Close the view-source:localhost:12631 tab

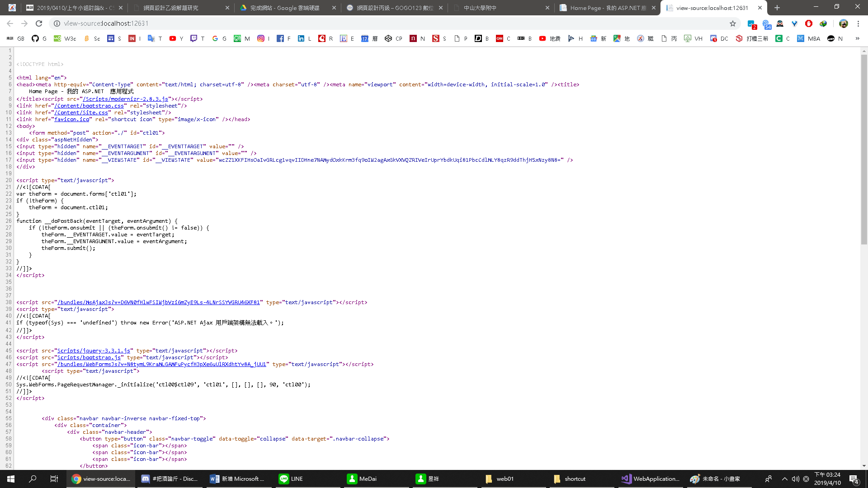(760, 8)
